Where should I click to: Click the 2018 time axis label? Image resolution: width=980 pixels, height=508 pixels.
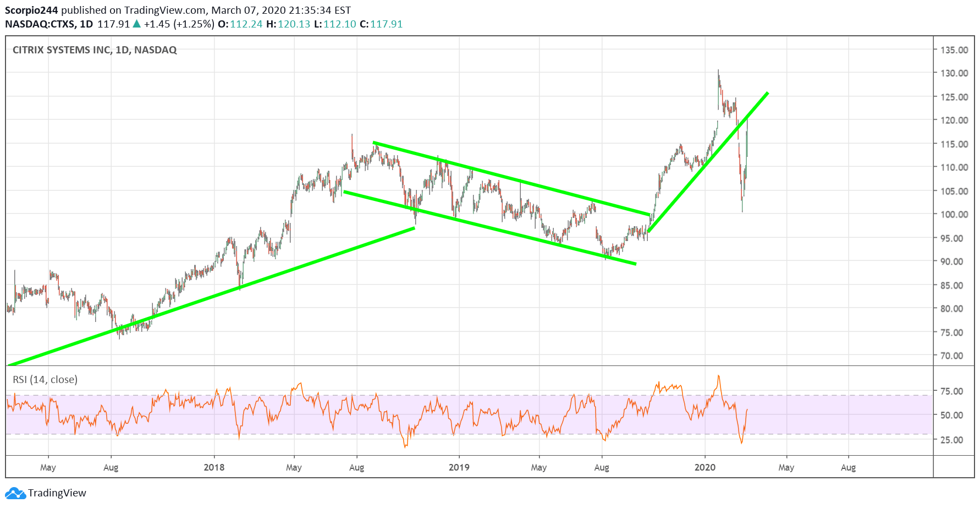pyautogui.click(x=214, y=468)
